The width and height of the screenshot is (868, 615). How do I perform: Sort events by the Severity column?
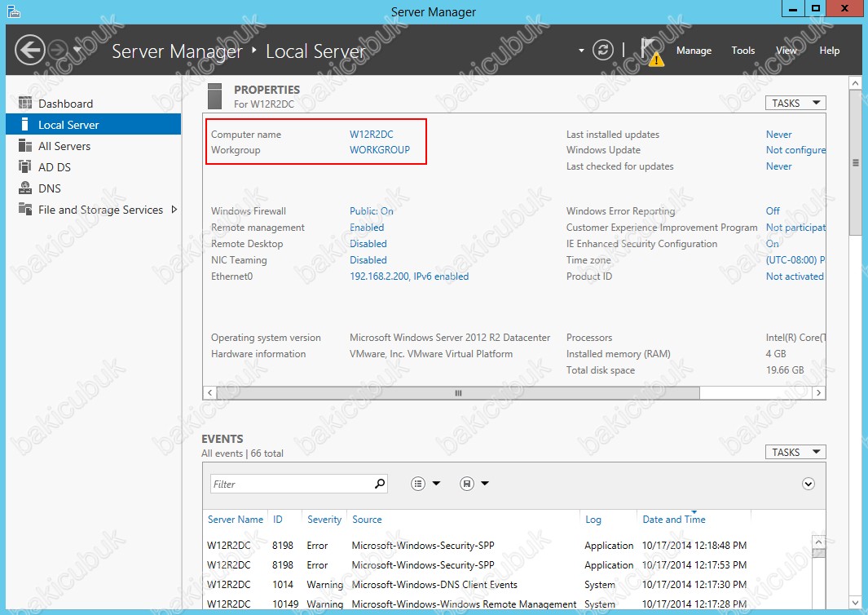(x=324, y=519)
